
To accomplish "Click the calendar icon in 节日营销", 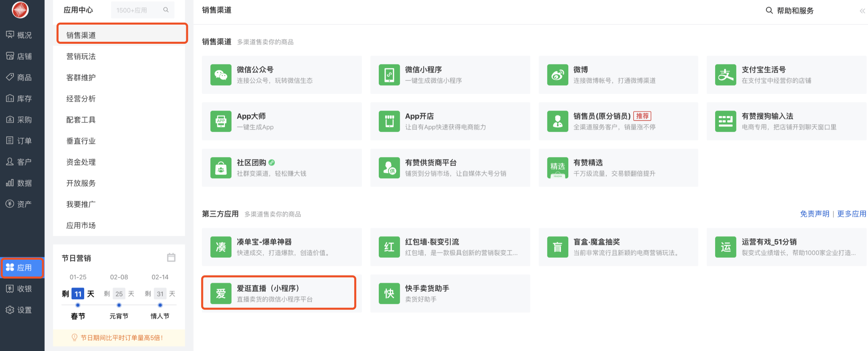I will tap(171, 258).
